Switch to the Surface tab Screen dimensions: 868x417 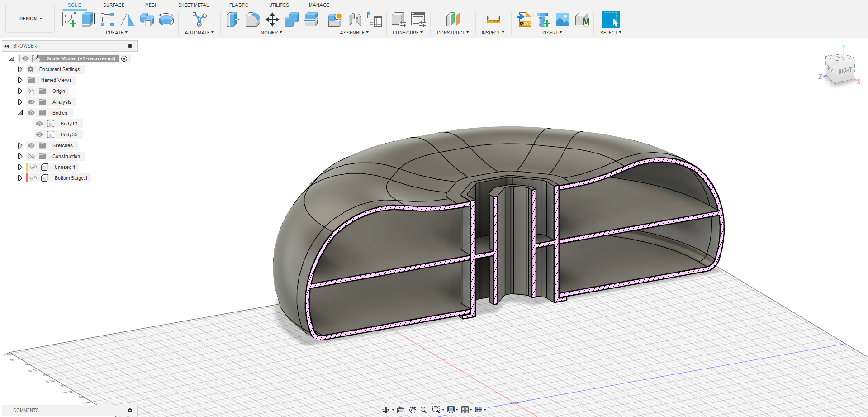coord(114,5)
